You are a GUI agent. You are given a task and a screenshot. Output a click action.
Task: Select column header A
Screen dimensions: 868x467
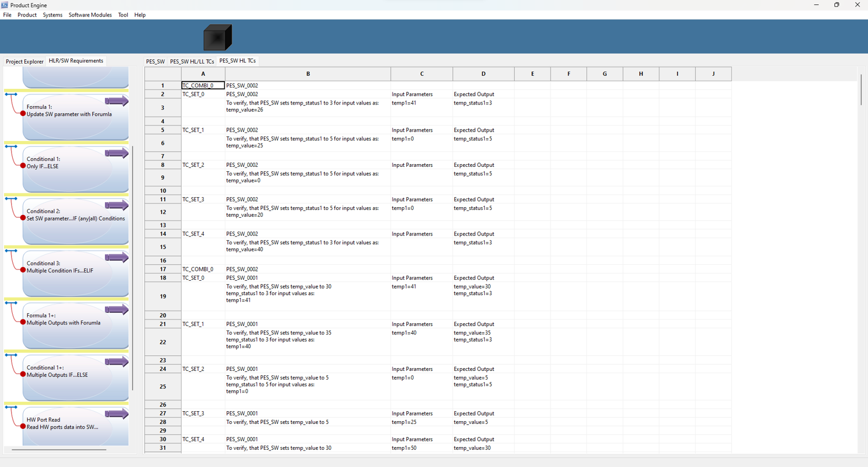tap(203, 74)
